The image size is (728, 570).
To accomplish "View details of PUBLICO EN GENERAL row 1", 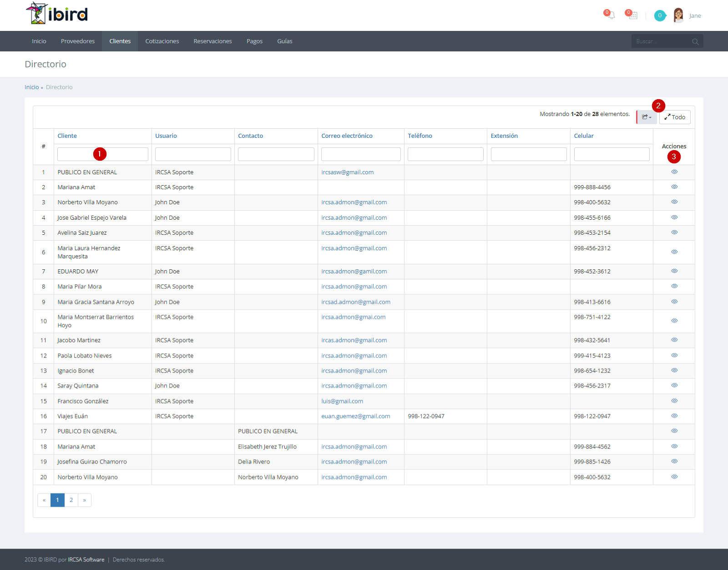I will pos(674,172).
